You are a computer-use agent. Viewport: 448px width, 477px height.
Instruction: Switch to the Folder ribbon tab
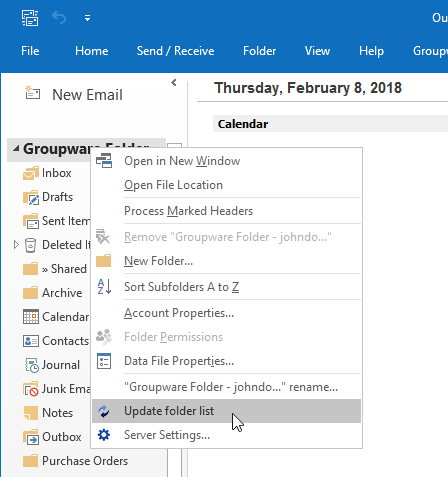(x=259, y=51)
